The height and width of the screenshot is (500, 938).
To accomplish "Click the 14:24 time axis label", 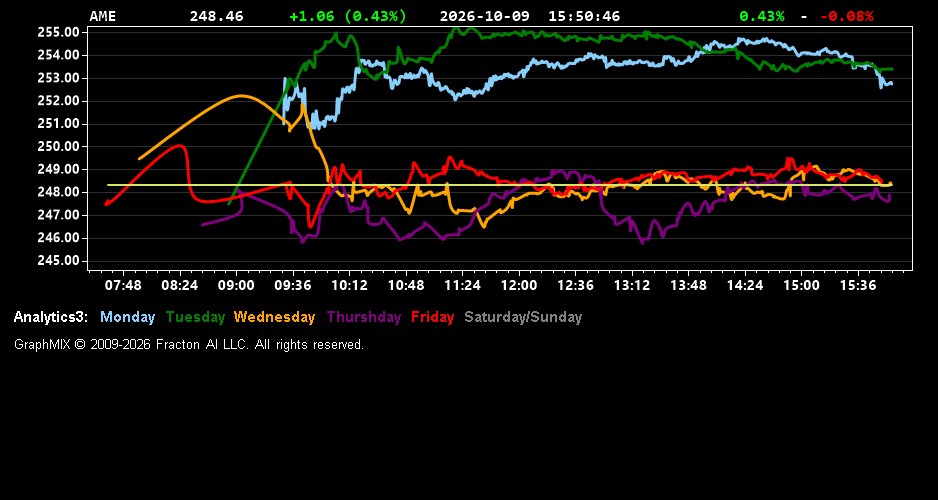I will 745,285.
